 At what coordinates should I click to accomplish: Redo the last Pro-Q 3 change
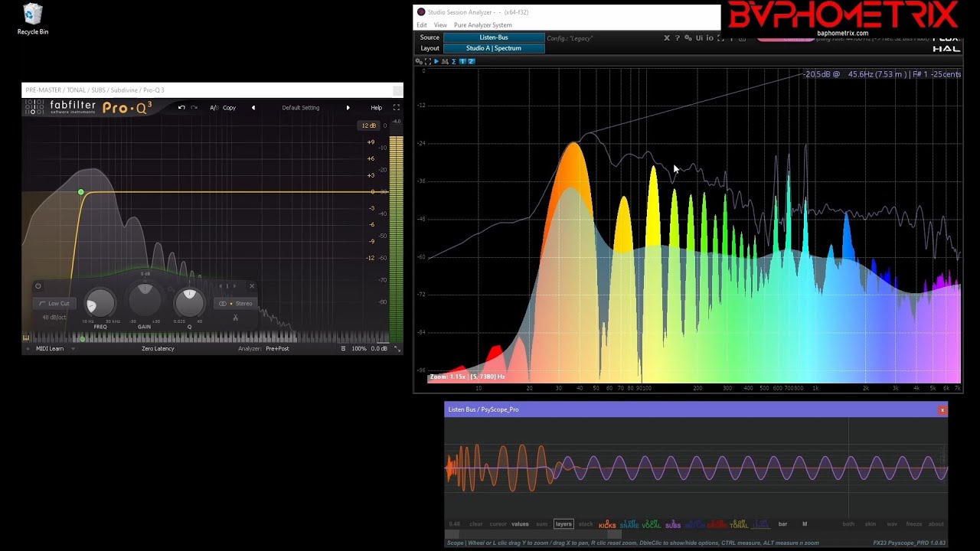click(194, 108)
